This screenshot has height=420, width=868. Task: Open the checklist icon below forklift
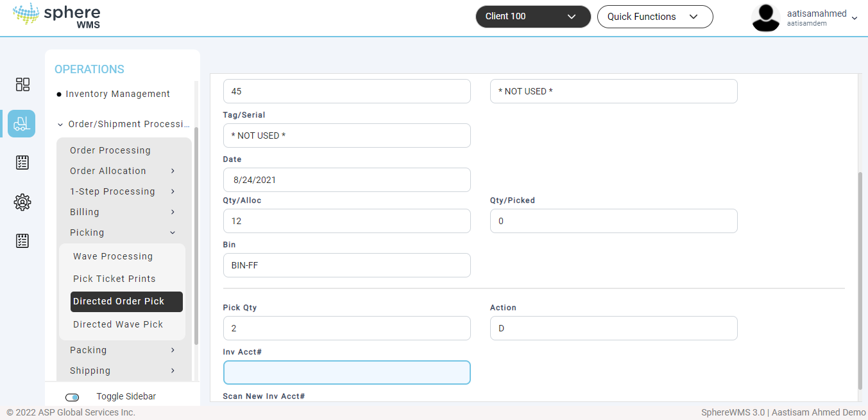pos(22,162)
